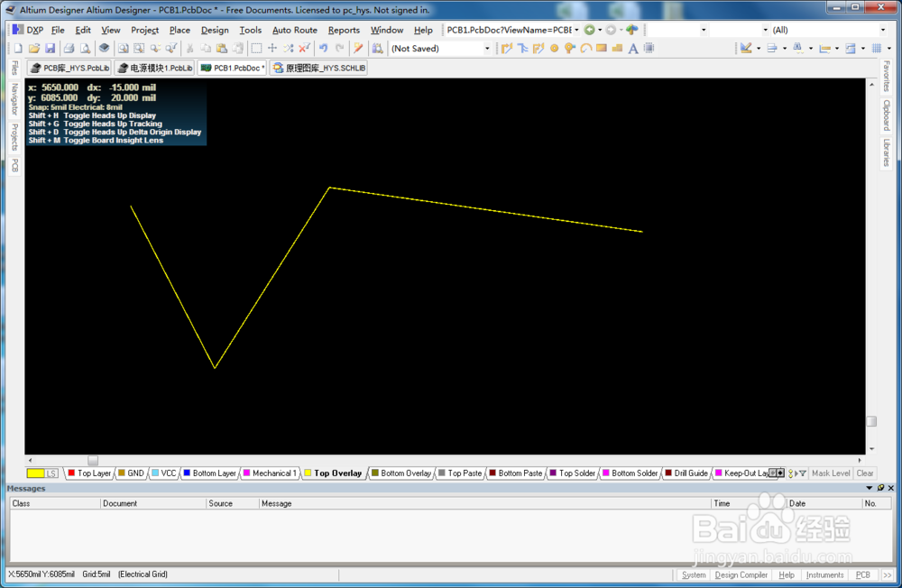Save the document using the floppy disk icon
902x588 pixels.
pos(50,49)
